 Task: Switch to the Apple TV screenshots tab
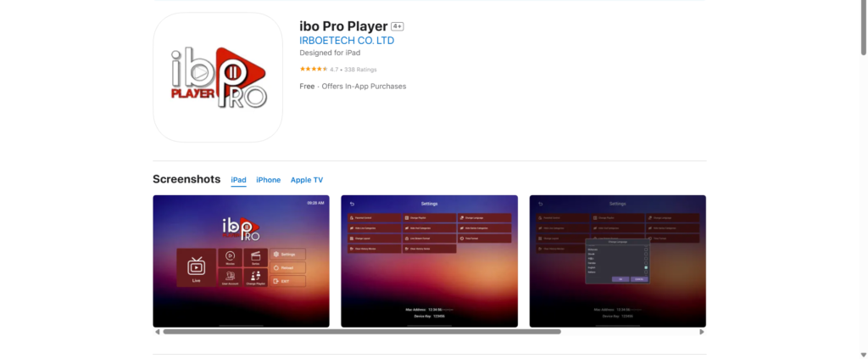point(307,180)
